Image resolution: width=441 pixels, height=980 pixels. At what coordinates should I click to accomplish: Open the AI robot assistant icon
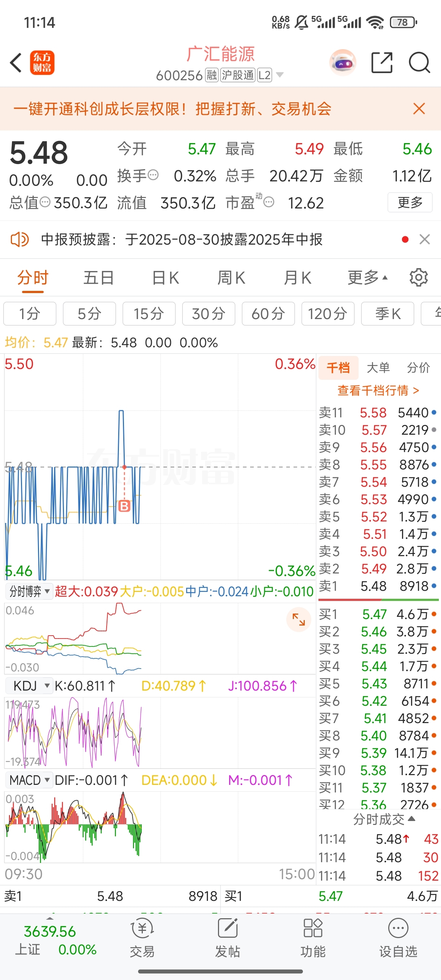click(x=343, y=63)
